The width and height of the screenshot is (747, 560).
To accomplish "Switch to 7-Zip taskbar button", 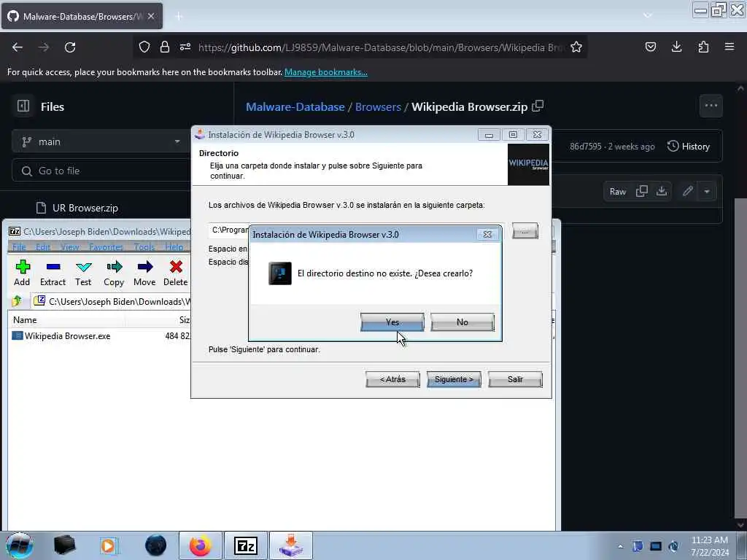I will click(246, 545).
